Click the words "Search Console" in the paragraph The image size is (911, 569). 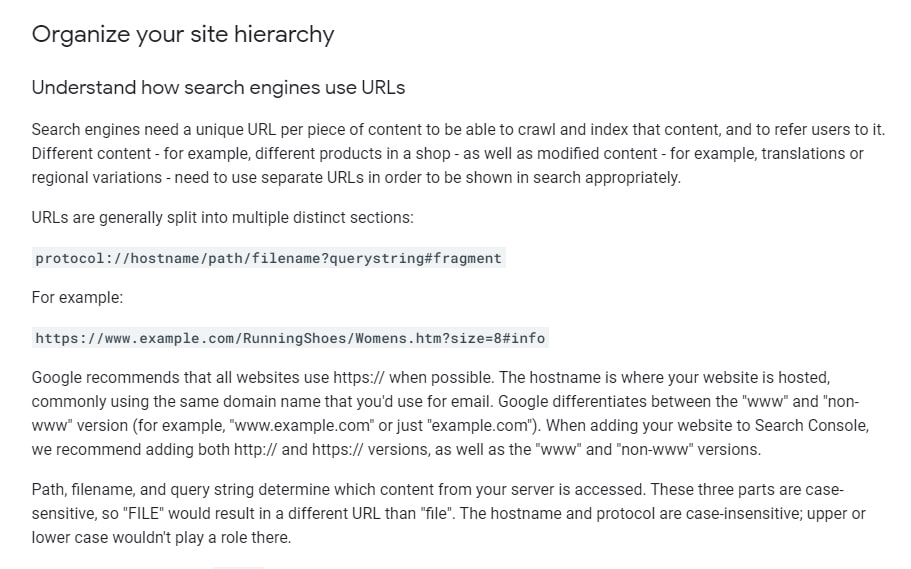pyautogui.click(x=816, y=426)
